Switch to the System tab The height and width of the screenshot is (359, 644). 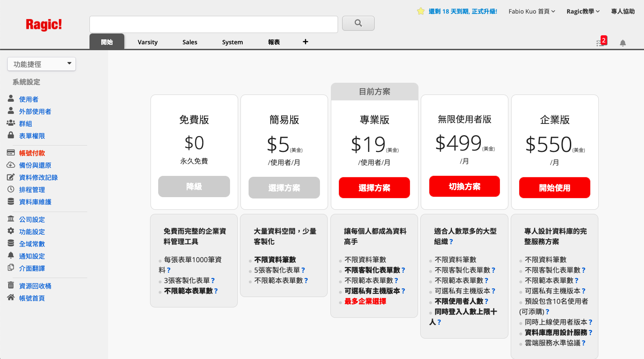pyautogui.click(x=232, y=42)
